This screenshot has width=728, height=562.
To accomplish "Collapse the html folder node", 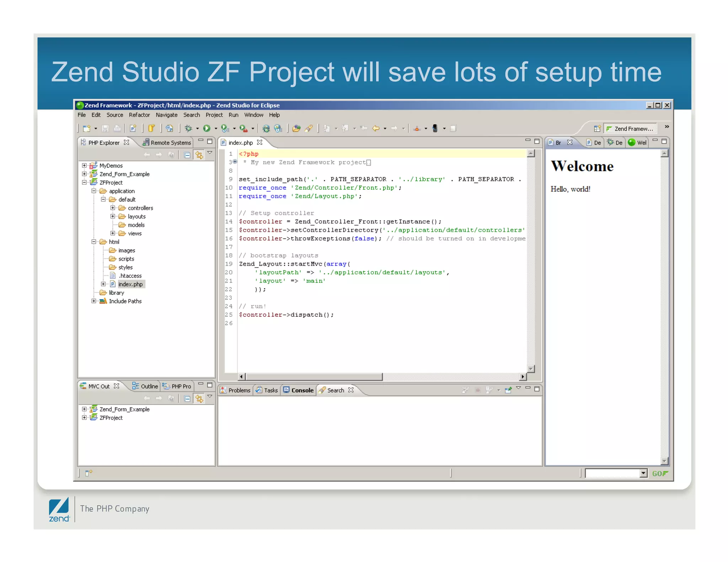I will pyautogui.click(x=94, y=242).
